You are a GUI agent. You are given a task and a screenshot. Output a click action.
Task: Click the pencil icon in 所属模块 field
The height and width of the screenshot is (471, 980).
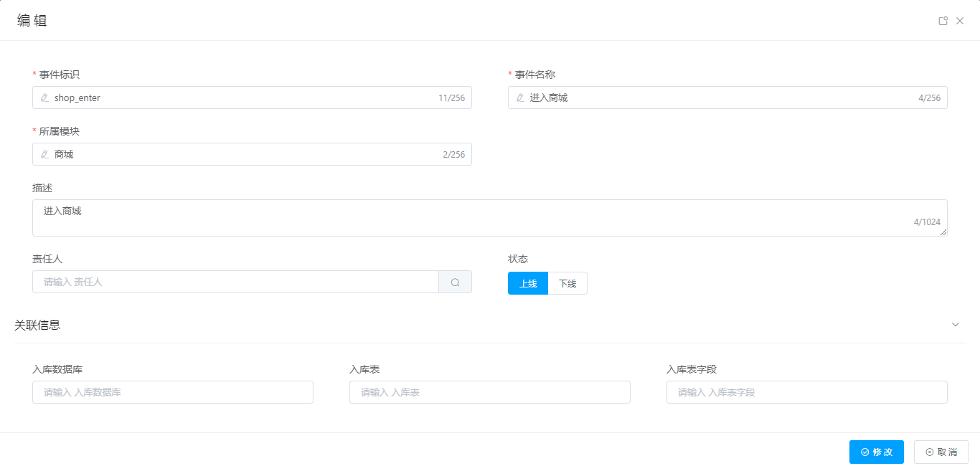coord(44,154)
